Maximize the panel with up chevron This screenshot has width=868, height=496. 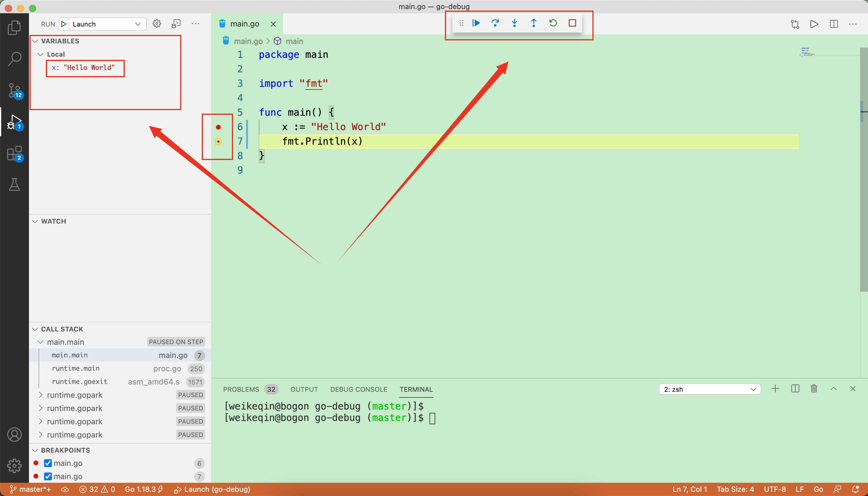[834, 389]
